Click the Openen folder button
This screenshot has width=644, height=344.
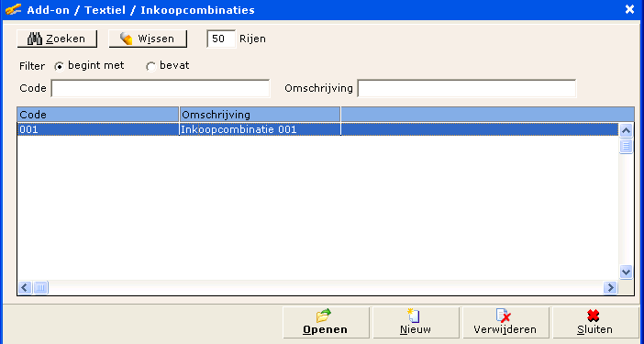pyautogui.click(x=326, y=323)
